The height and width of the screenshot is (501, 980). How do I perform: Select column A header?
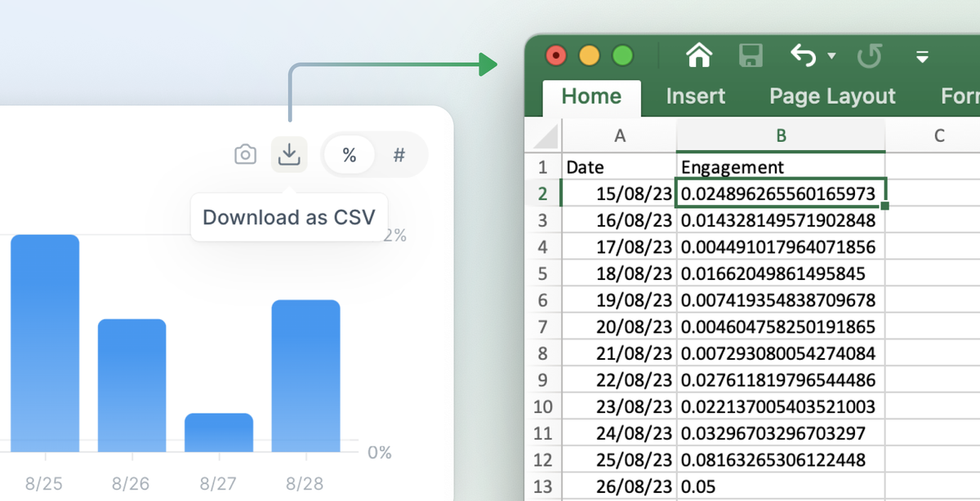(x=619, y=136)
